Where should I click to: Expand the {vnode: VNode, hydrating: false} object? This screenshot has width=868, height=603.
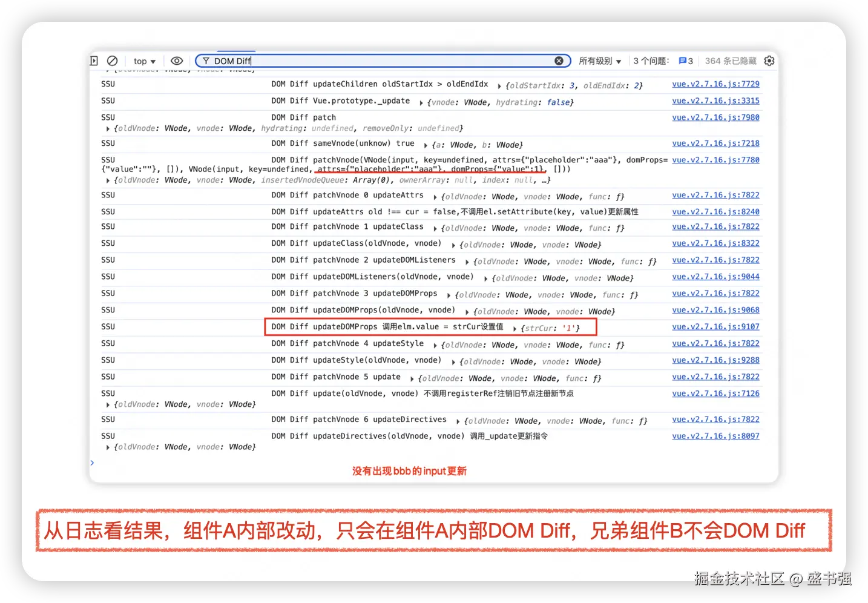point(421,103)
